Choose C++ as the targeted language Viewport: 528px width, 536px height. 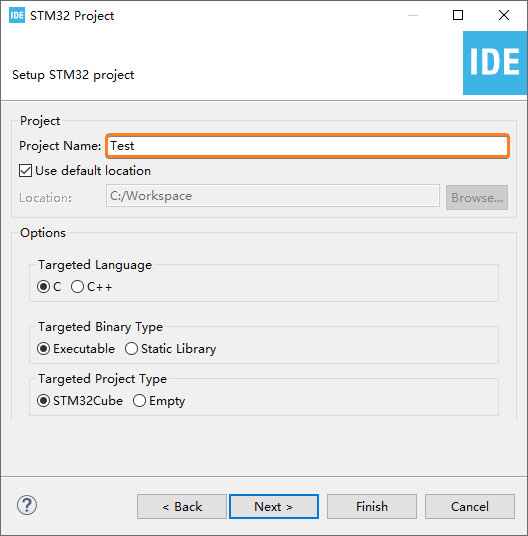point(77,286)
